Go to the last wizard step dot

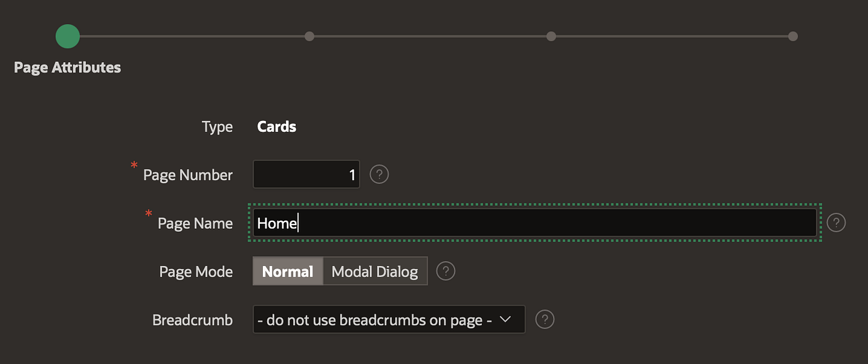792,36
